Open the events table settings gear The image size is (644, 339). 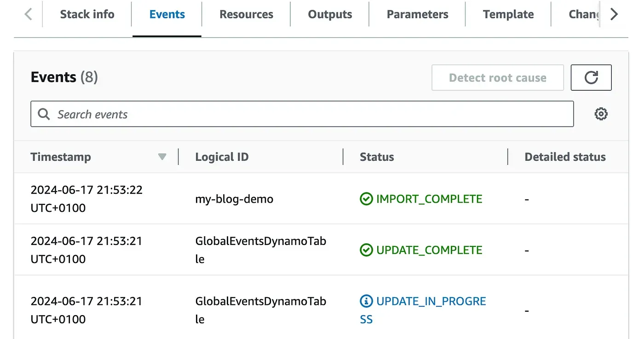[601, 114]
